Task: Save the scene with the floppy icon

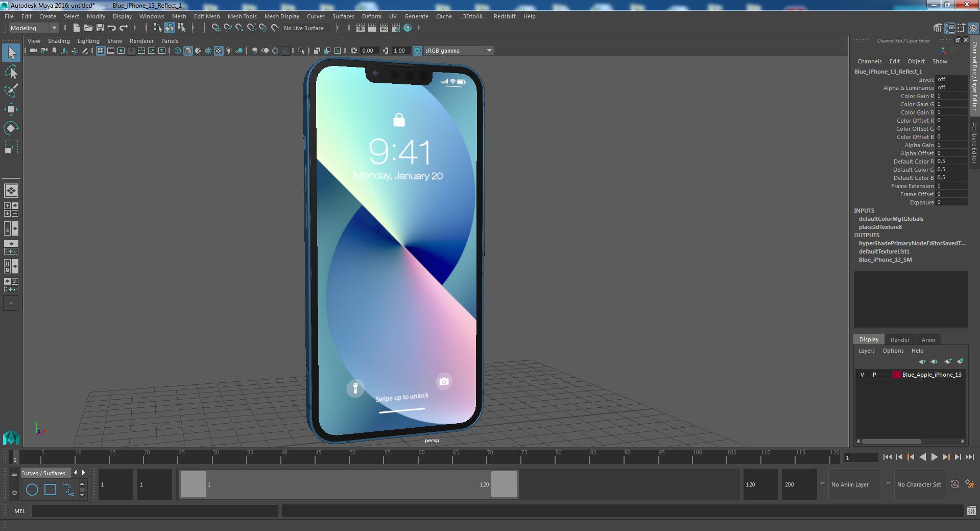Action: (100, 28)
